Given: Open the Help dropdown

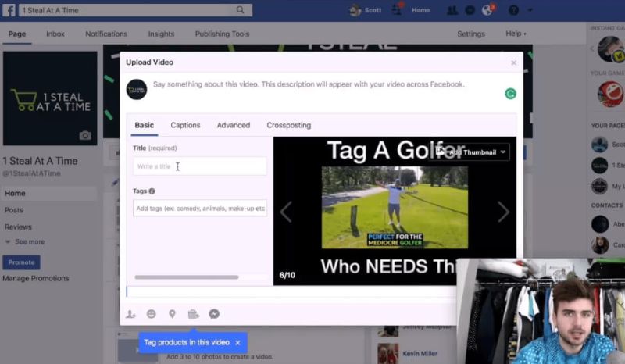Looking at the screenshot, I should [x=516, y=34].
